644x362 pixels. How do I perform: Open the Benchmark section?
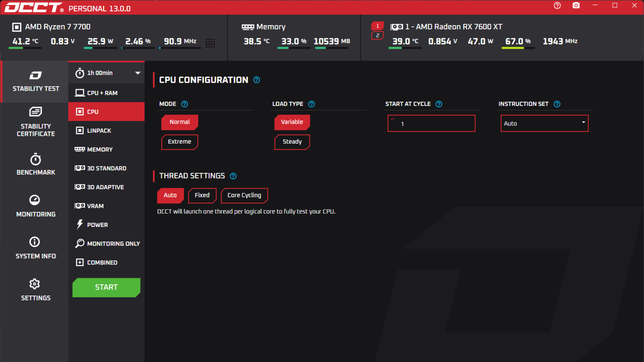[x=35, y=164]
